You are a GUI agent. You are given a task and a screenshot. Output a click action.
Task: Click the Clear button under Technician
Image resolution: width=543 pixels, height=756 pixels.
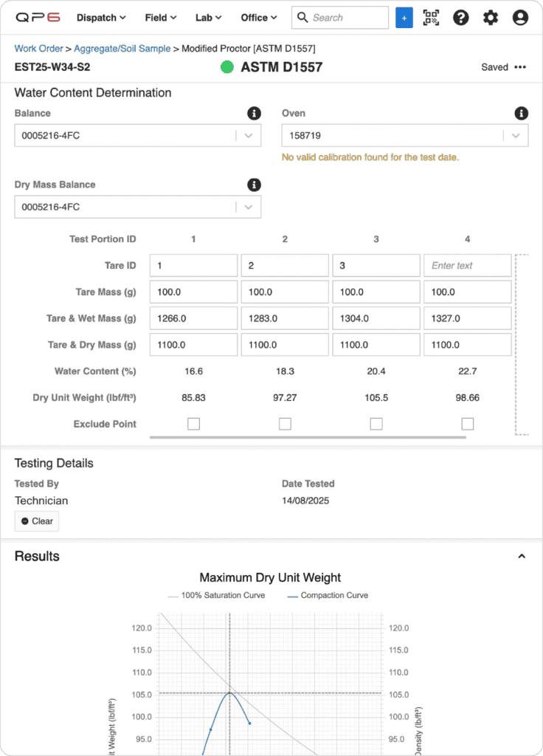pos(37,521)
